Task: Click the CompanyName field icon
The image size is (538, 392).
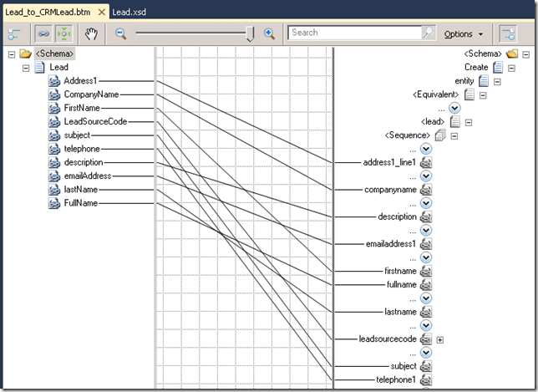Action: (x=54, y=94)
